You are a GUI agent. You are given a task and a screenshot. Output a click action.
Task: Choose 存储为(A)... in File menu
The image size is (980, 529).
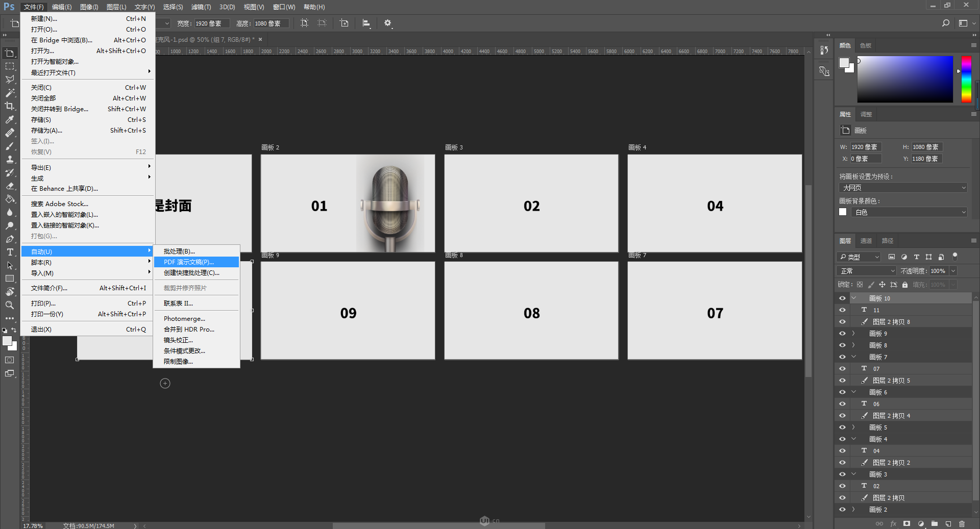[88, 131]
